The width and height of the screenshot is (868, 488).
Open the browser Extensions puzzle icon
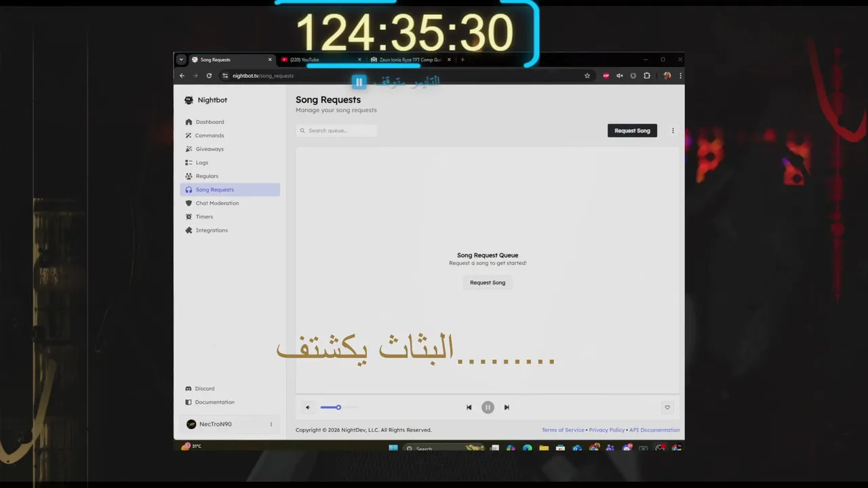[x=647, y=76]
